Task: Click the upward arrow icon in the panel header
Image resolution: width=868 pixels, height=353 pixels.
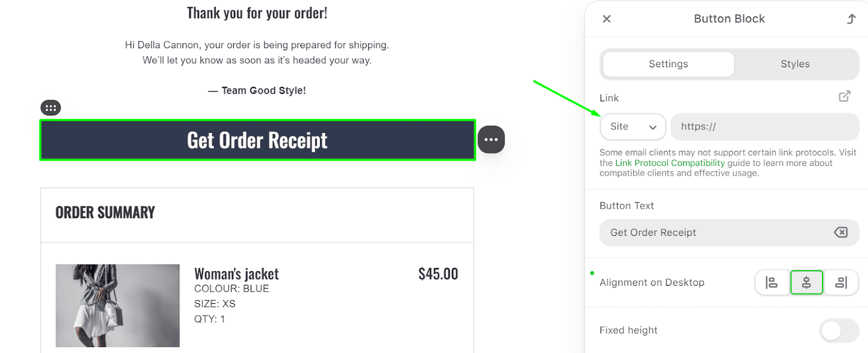Action: [851, 18]
